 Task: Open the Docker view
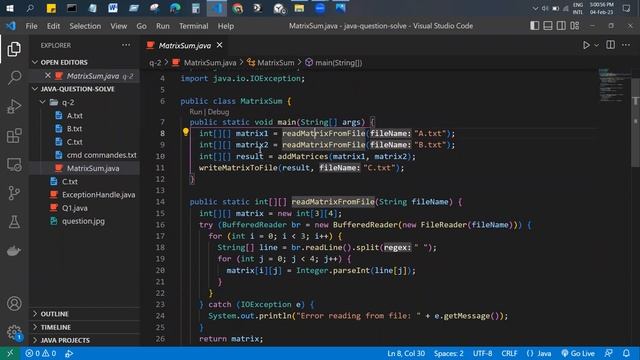click(x=14, y=251)
